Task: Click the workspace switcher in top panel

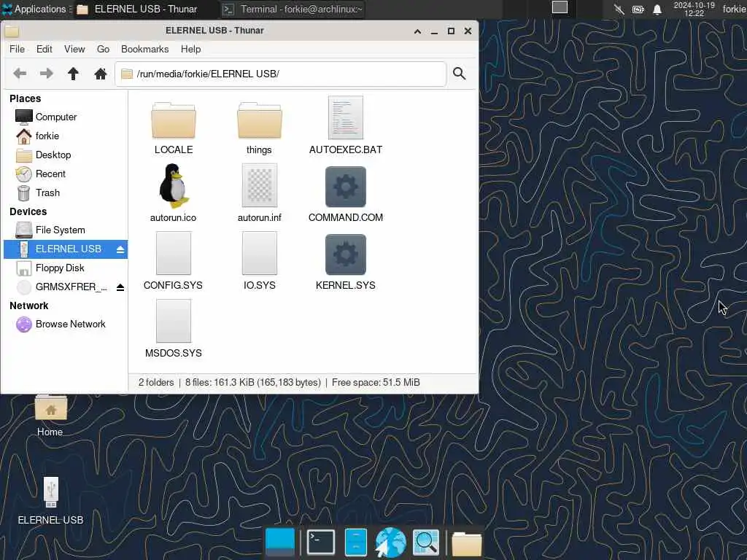Action: 560,7
